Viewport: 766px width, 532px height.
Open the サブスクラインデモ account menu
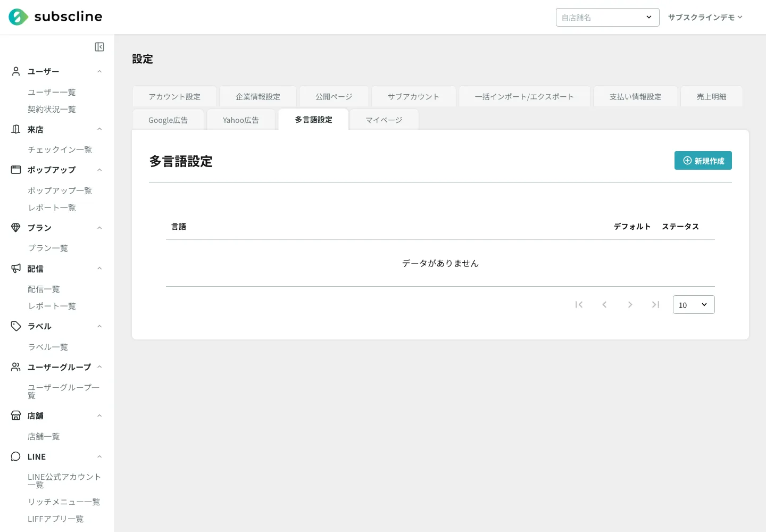click(x=705, y=17)
